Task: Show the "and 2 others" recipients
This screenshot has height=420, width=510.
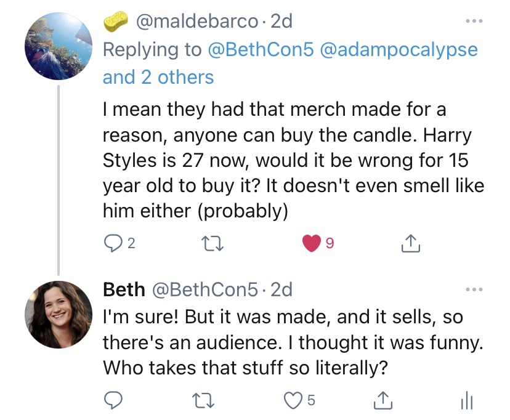Action: tap(158, 77)
